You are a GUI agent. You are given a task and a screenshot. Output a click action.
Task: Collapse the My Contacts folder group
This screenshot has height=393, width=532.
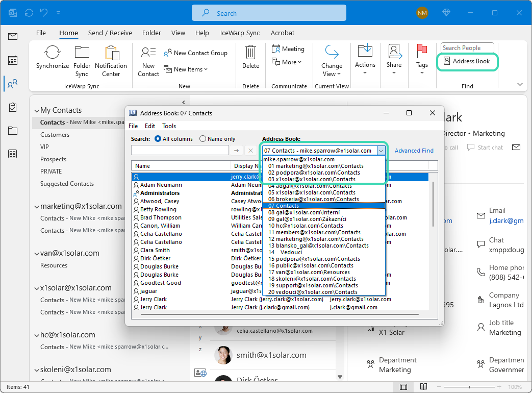click(36, 110)
